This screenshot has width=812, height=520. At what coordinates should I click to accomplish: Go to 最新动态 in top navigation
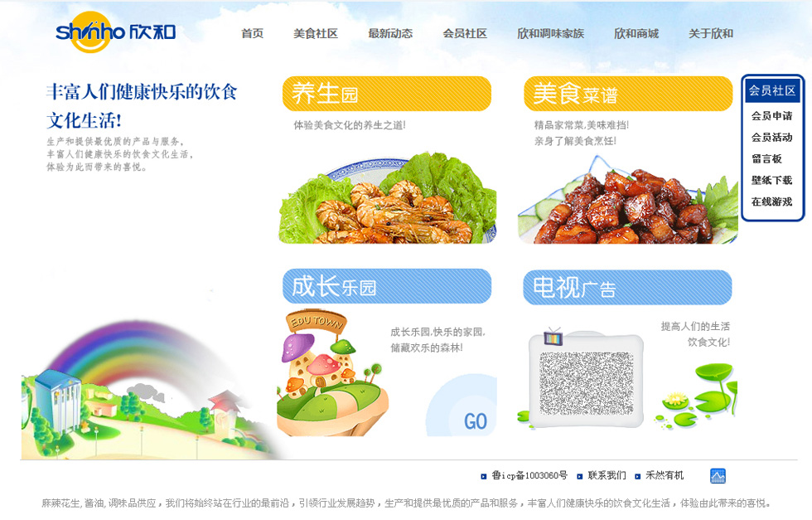[x=390, y=34]
